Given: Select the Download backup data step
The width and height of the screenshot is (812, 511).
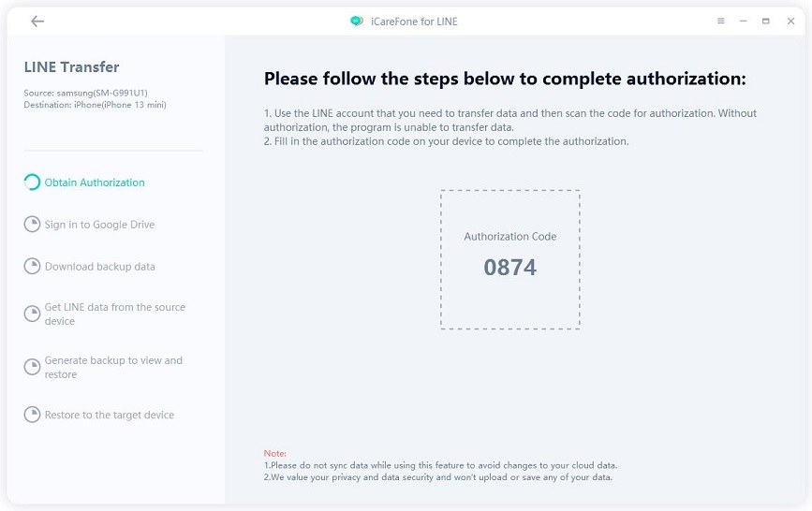Looking at the screenshot, I should coord(99,267).
